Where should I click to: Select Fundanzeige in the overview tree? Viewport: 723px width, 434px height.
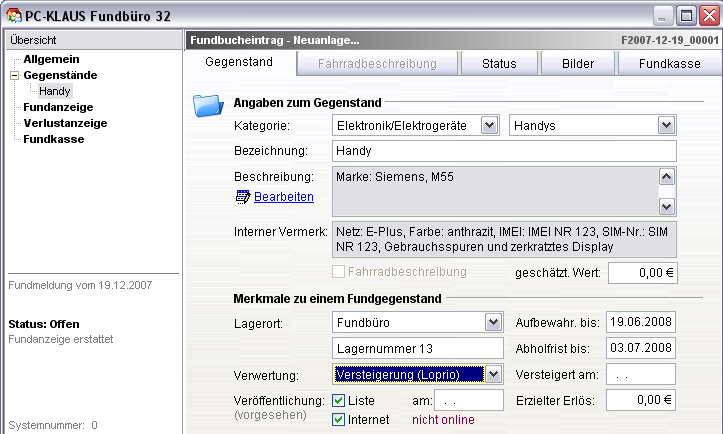click(57, 107)
